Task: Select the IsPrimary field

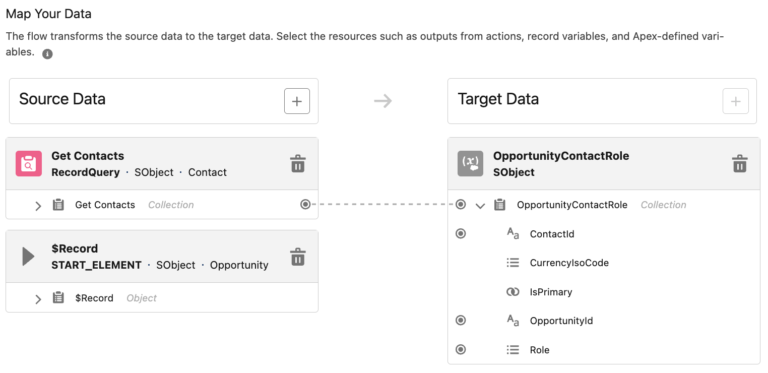Action: 551,292
